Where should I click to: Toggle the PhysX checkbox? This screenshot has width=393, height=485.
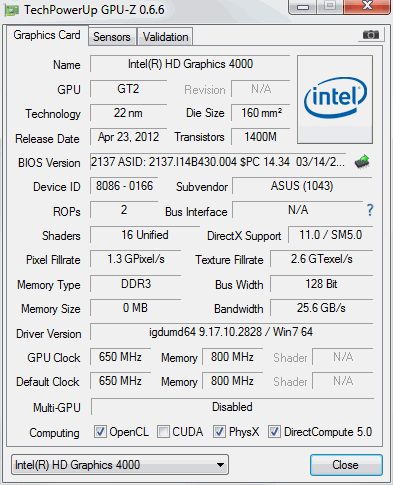pyautogui.click(x=219, y=432)
